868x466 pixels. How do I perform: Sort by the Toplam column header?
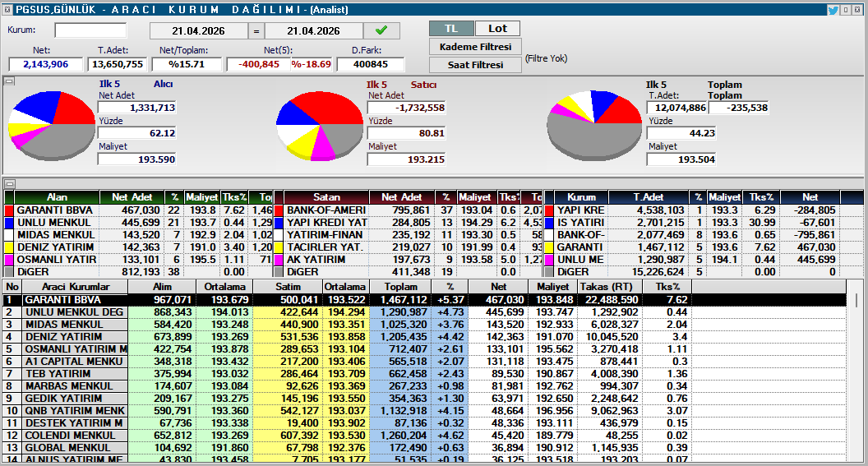pyautogui.click(x=401, y=287)
